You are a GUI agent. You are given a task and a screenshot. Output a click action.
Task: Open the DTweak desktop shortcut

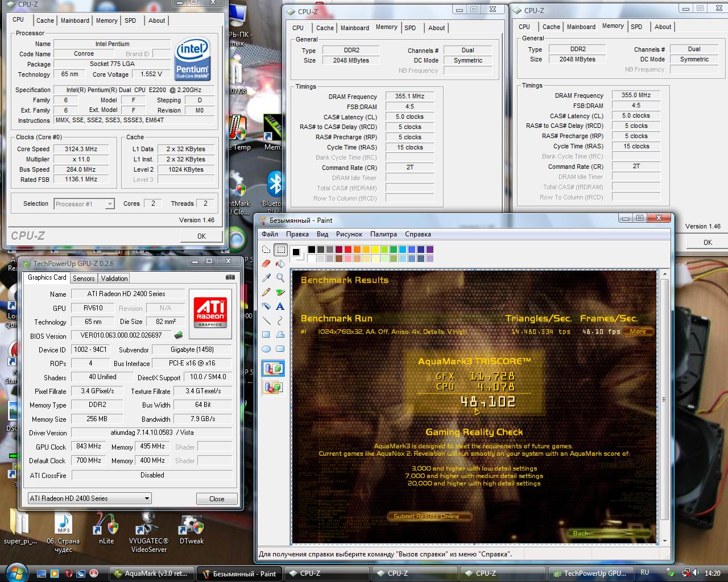[x=192, y=529]
